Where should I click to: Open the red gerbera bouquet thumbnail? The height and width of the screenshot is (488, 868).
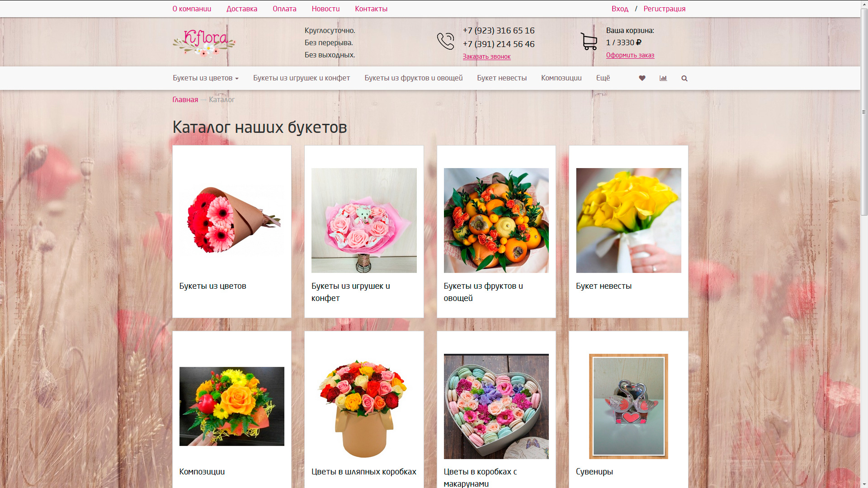[232, 221]
